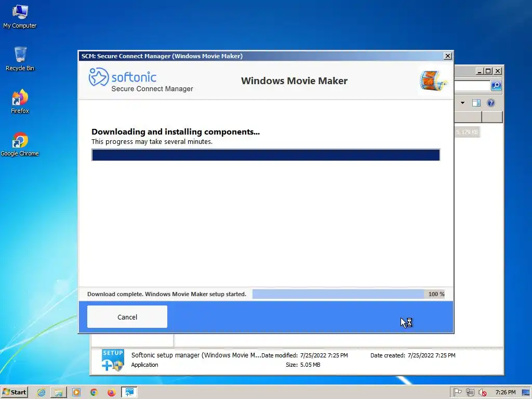Click the 'Download complete' status message
The width and height of the screenshot is (532, 399).
167,294
